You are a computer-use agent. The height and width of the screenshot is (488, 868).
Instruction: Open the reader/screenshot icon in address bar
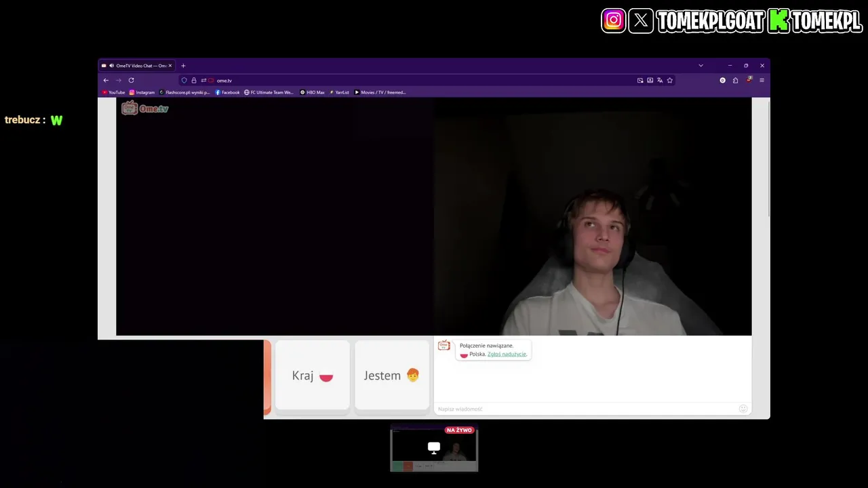click(650, 80)
